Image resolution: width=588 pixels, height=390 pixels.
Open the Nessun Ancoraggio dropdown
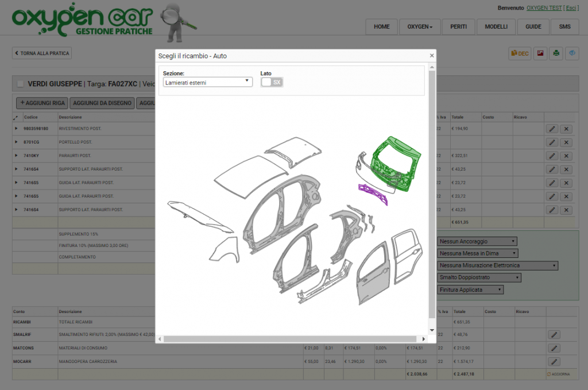(477, 241)
